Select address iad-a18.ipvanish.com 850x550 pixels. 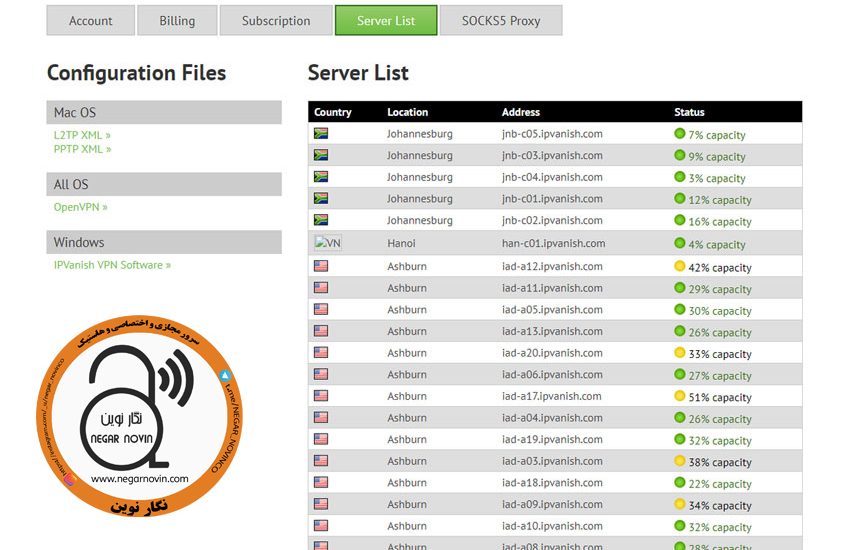tap(552, 483)
